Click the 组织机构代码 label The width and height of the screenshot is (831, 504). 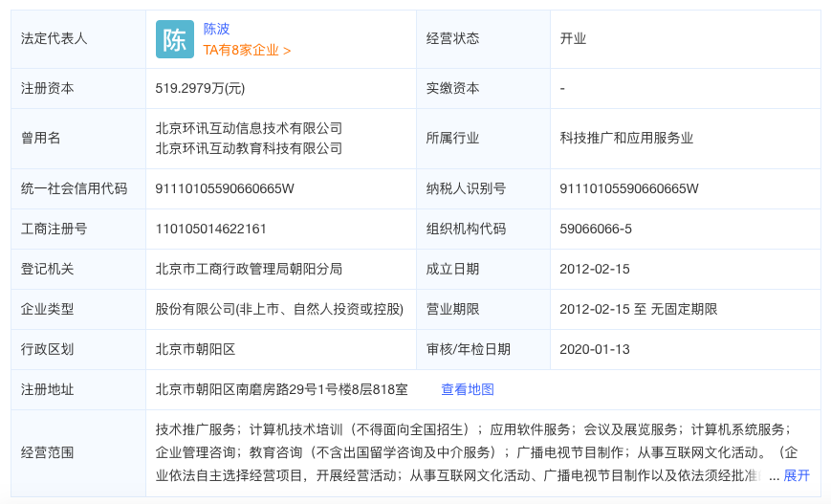pyautogui.click(x=466, y=229)
